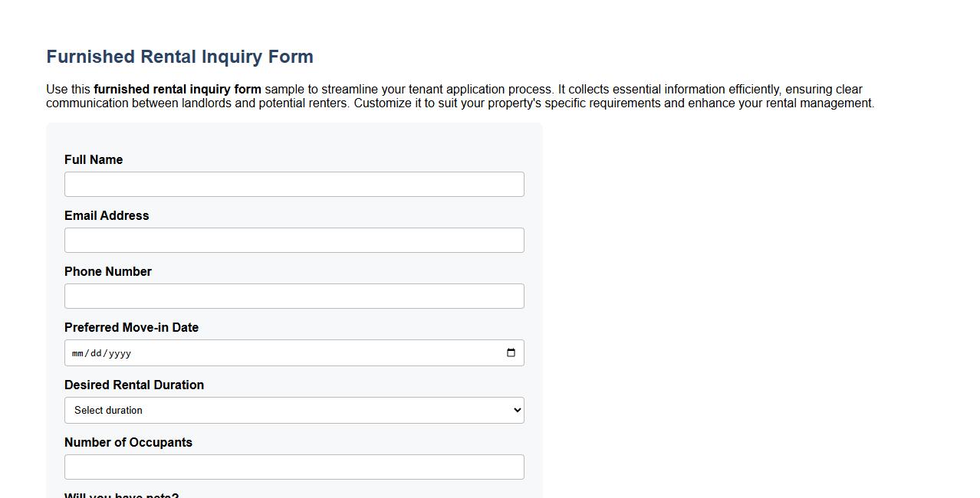Click the Phone Number text field
980x498 pixels.
294,296
